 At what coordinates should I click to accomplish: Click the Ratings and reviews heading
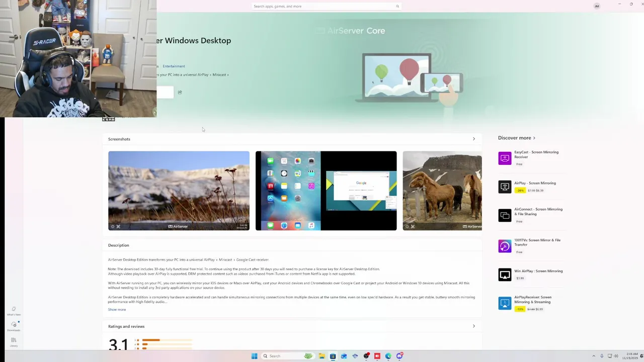click(x=126, y=326)
